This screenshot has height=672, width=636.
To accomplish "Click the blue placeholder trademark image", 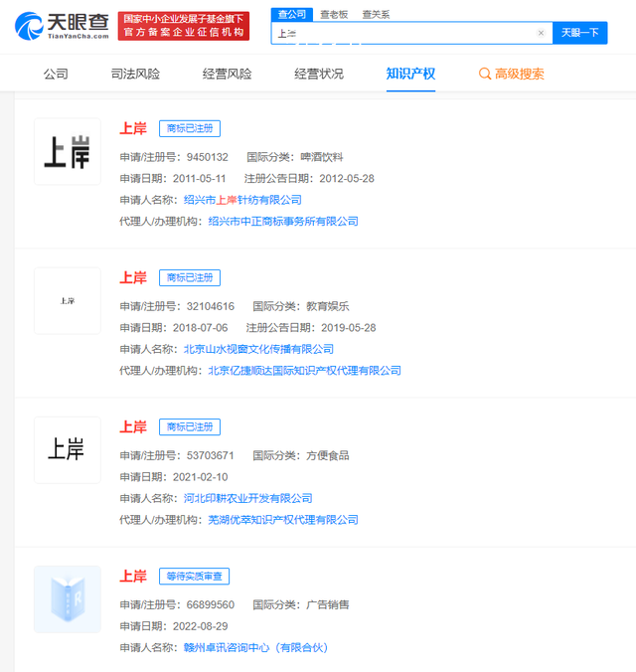I will point(68,599).
